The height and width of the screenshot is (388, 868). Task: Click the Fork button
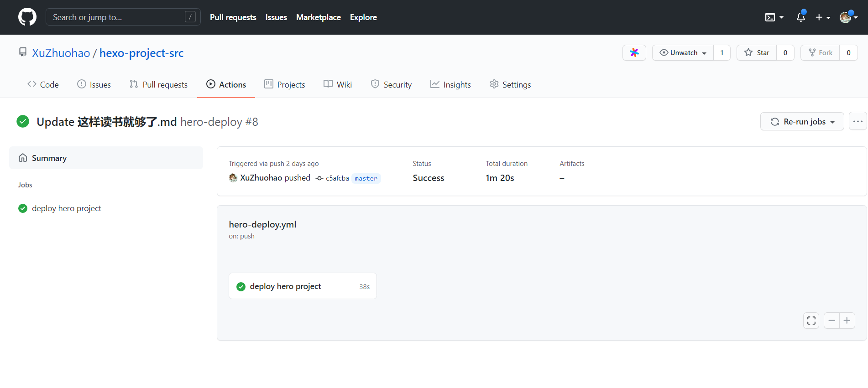coord(820,53)
